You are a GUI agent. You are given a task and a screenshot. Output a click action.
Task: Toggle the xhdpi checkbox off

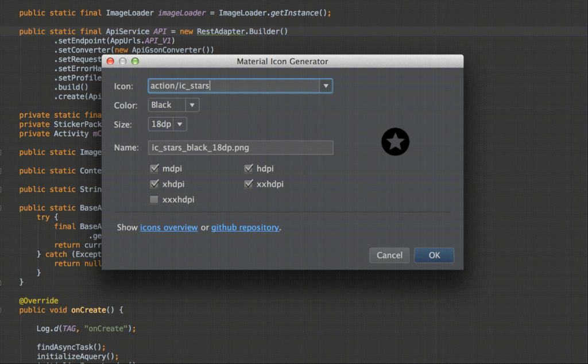(x=154, y=184)
